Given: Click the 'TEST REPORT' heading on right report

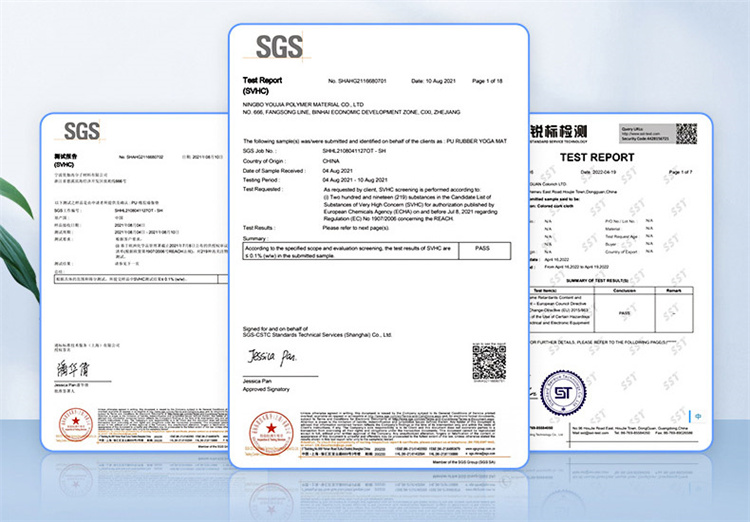Looking at the screenshot, I should [597, 157].
